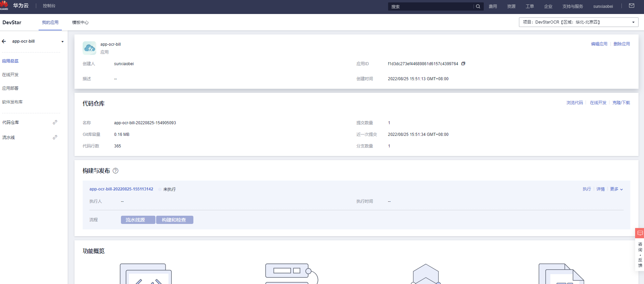Click creation time 2022/08/25 15:51:13

(418, 79)
